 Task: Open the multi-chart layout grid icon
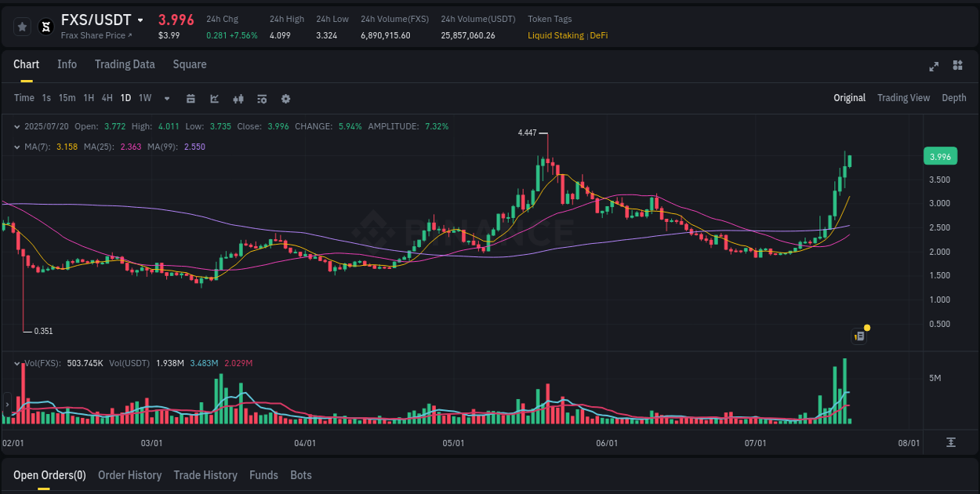(x=956, y=67)
